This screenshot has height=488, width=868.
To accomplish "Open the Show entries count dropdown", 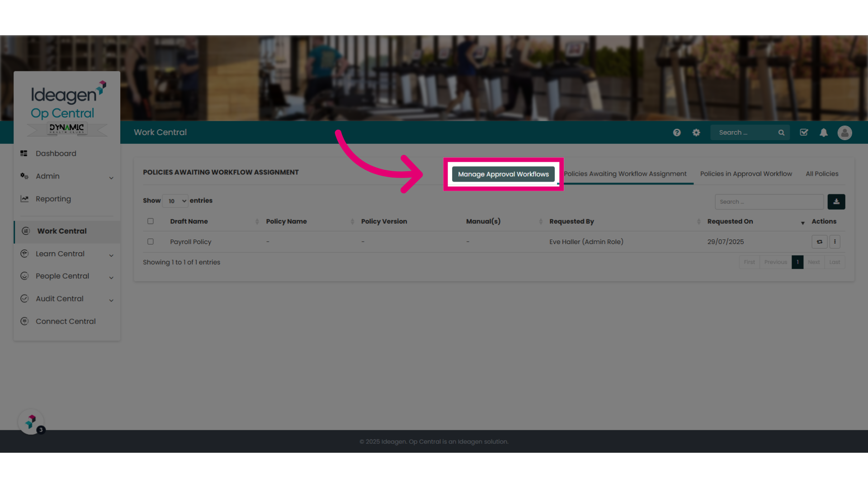I will [x=175, y=201].
